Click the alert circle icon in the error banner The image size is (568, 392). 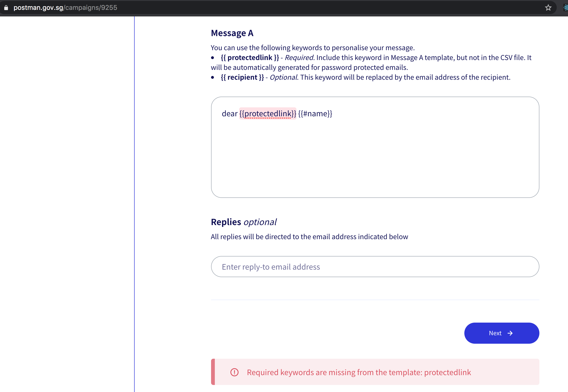coord(234,372)
